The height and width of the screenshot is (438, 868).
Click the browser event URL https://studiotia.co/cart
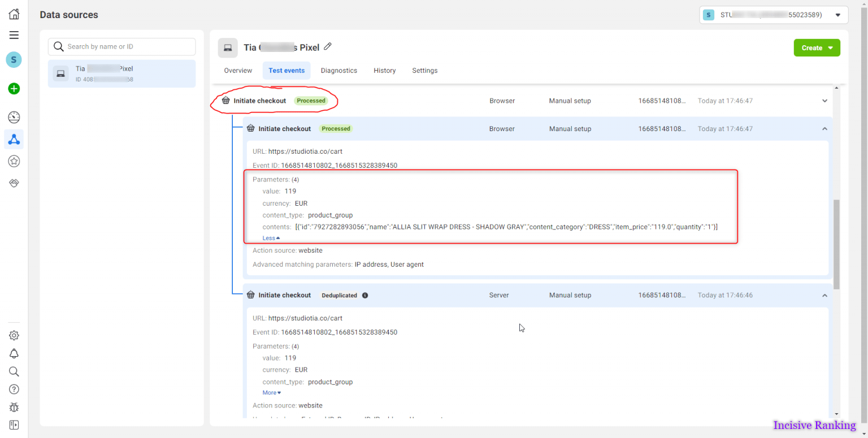(x=305, y=151)
